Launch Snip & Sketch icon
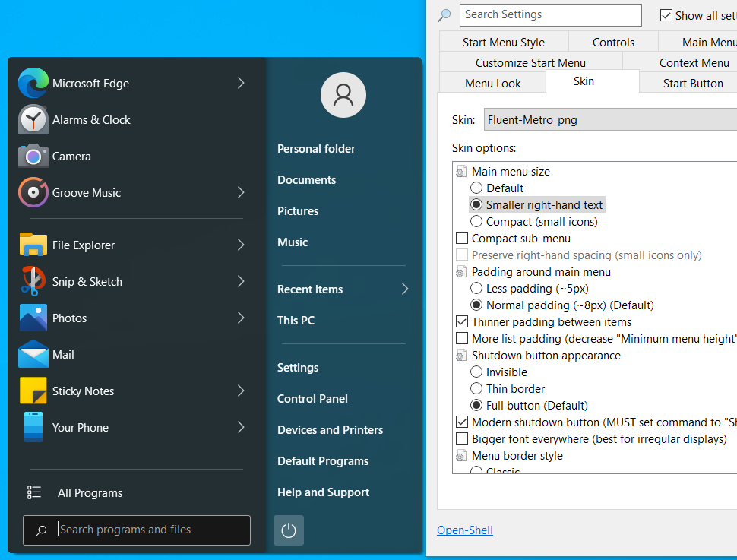This screenshot has width=737, height=560. (33, 281)
